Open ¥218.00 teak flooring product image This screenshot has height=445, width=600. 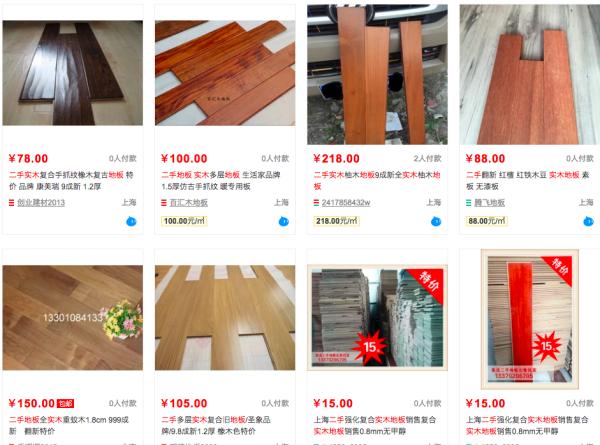click(377, 75)
